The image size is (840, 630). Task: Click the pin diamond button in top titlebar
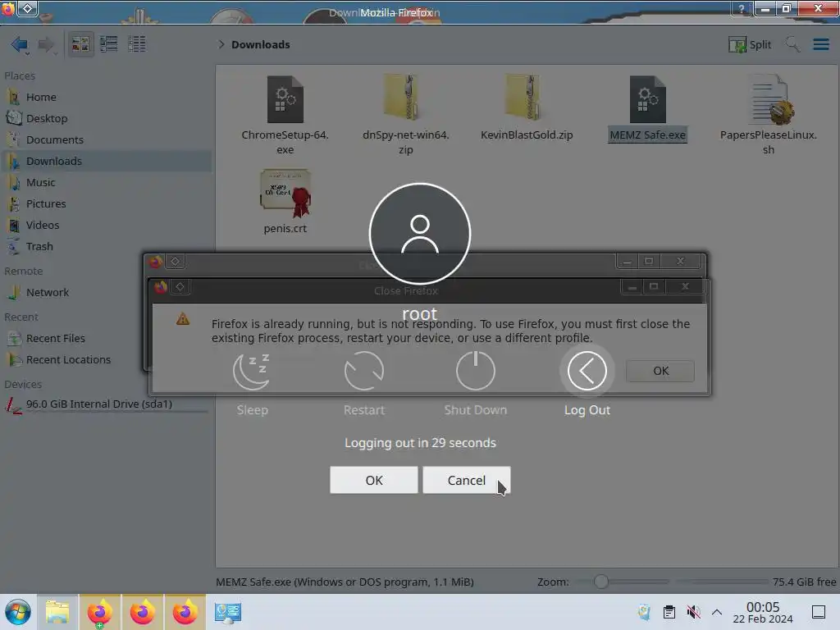[x=28, y=8]
